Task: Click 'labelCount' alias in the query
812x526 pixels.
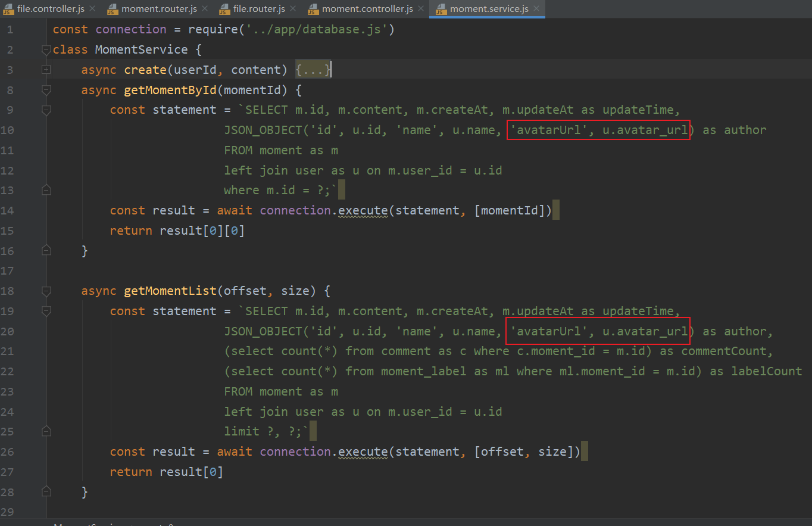Action: click(x=767, y=371)
